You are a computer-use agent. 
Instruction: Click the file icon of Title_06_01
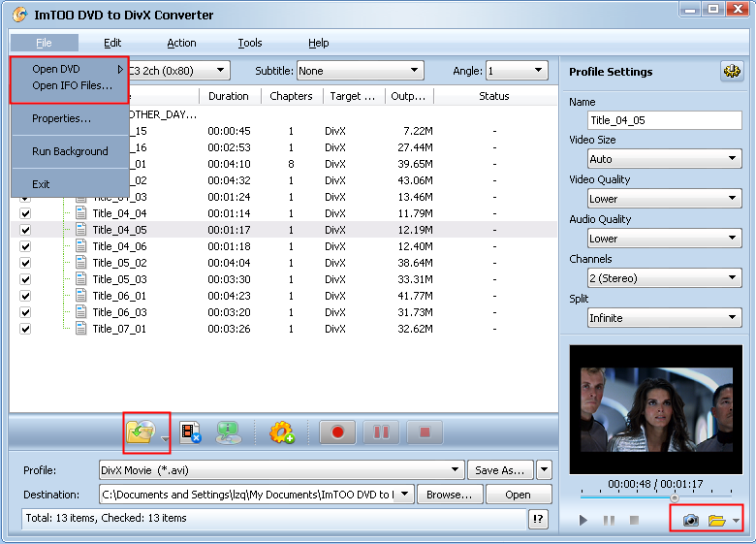81,296
